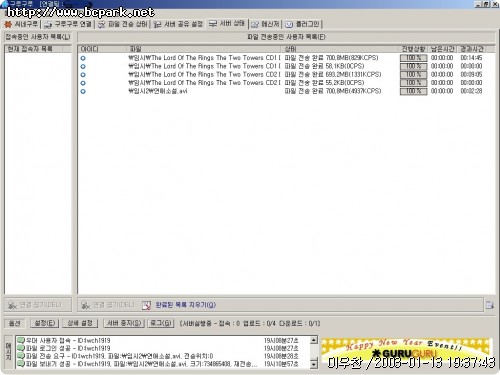Sort by the 남은시간 column header
The width and height of the screenshot is (500, 375).
[x=442, y=49]
